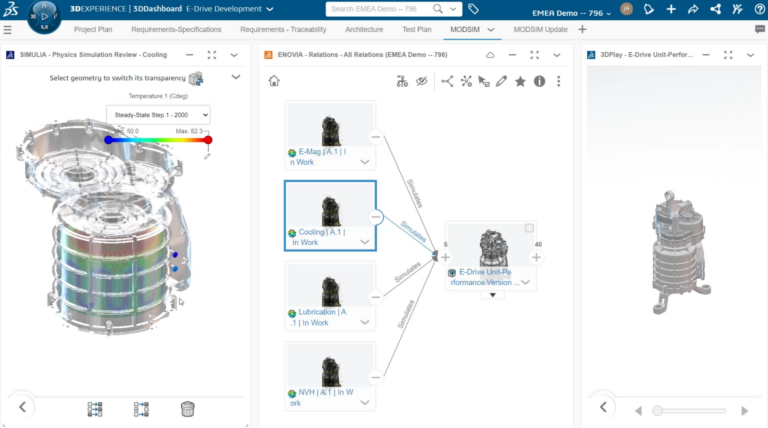The image size is (768, 428).
Task: Toggle the hide eye icon in Relations toolbar
Action: coord(422,81)
